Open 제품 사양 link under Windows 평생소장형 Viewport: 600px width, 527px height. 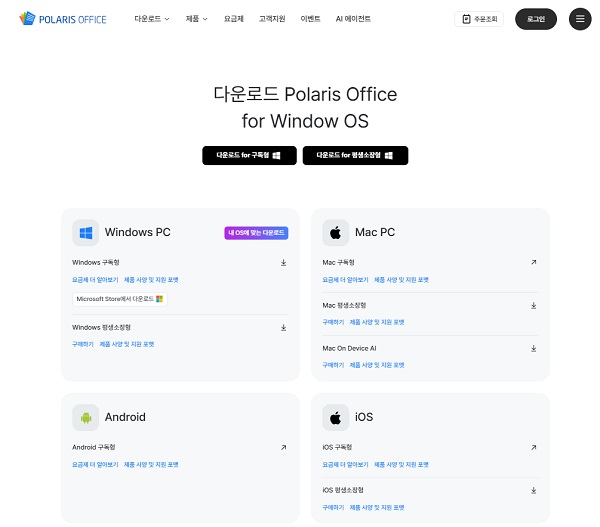[x=127, y=344]
